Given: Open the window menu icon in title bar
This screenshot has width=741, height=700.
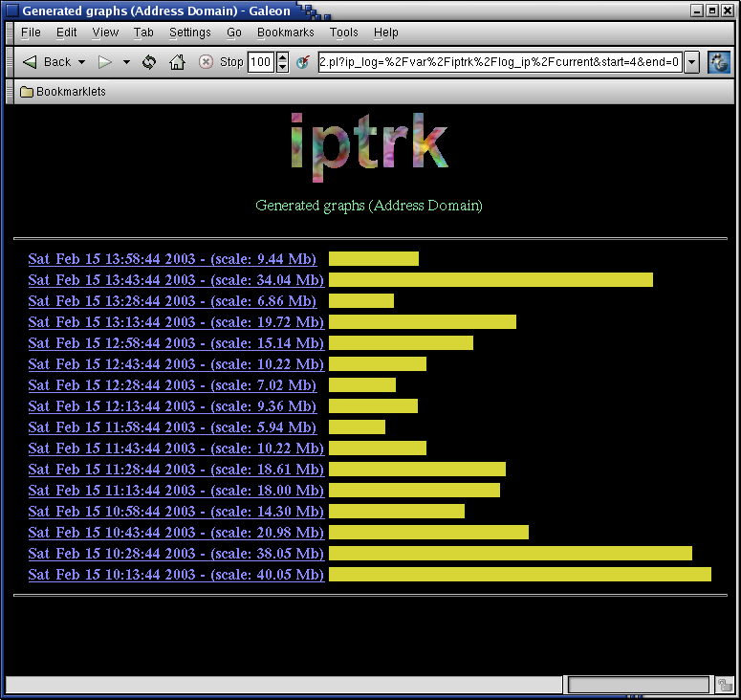Looking at the screenshot, I should pyautogui.click(x=12, y=11).
